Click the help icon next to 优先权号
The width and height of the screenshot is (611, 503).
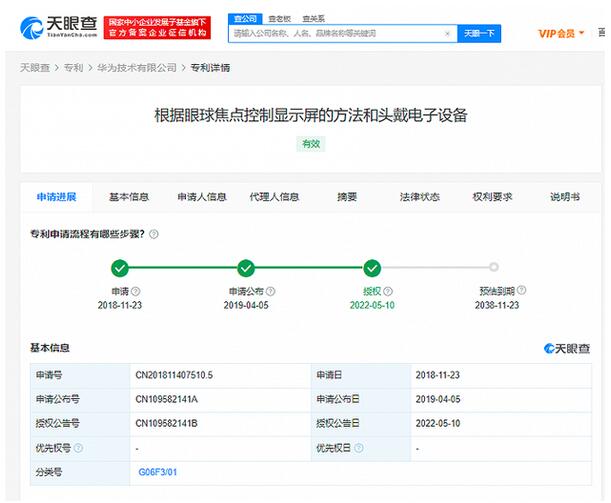point(78,448)
